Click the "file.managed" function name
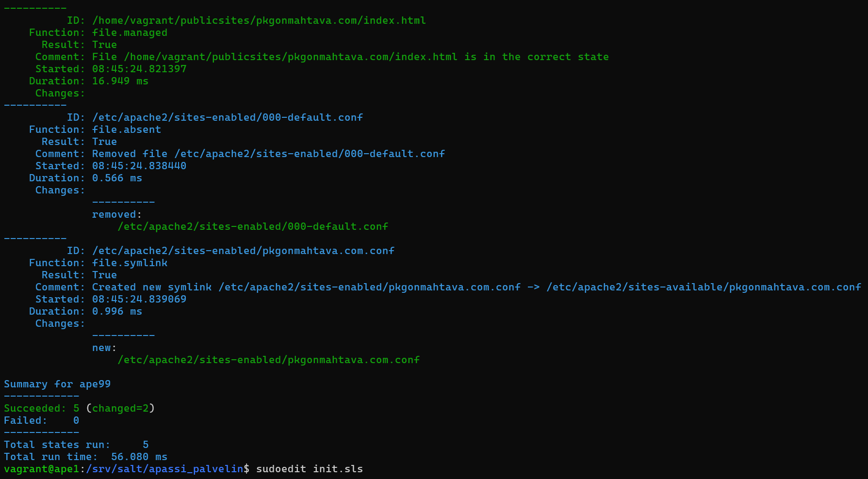Screen dimensions: 868x479 [x=130, y=32]
